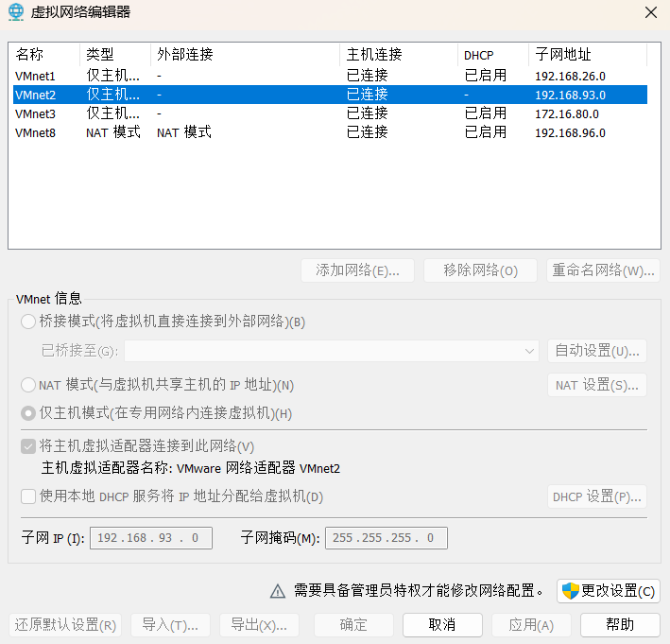670x644 pixels.
Task: Click 导入(T)... button
Action: coord(170,625)
